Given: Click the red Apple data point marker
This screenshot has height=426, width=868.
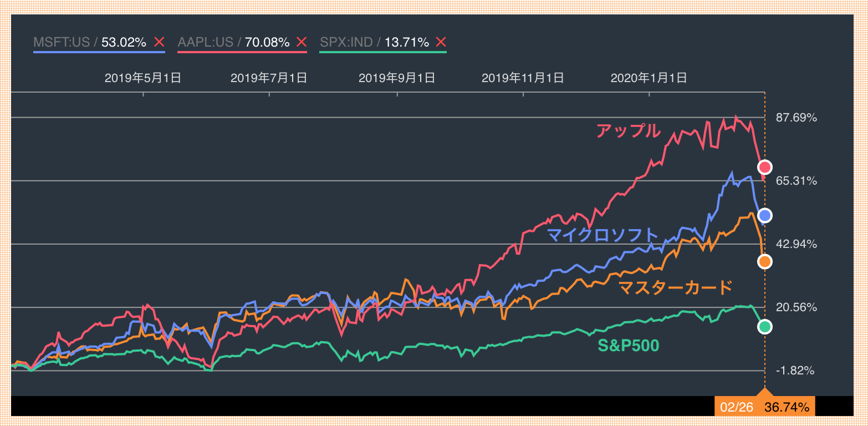Looking at the screenshot, I should pyautogui.click(x=765, y=167).
